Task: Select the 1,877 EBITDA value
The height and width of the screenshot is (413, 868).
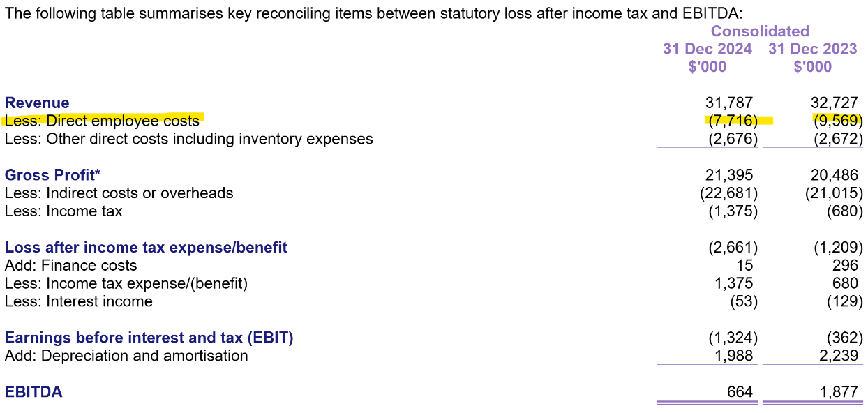Action: (x=839, y=392)
